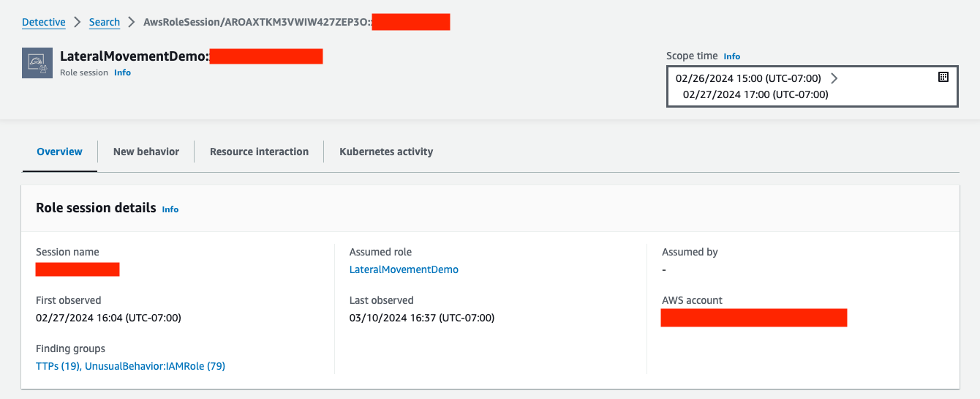Click the AwsRoleSession breadcrumb text
The width and height of the screenshot is (980, 399).
click(257, 22)
